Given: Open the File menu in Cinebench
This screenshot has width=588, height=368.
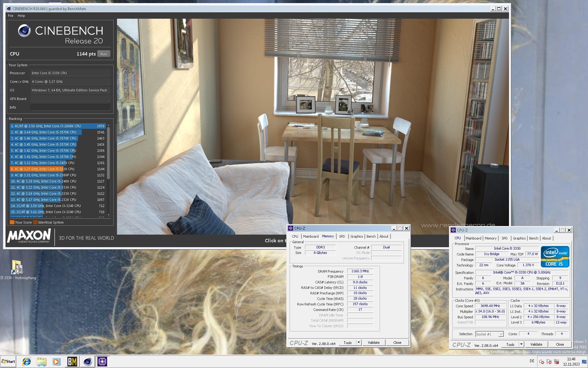Looking at the screenshot, I should (11, 16).
